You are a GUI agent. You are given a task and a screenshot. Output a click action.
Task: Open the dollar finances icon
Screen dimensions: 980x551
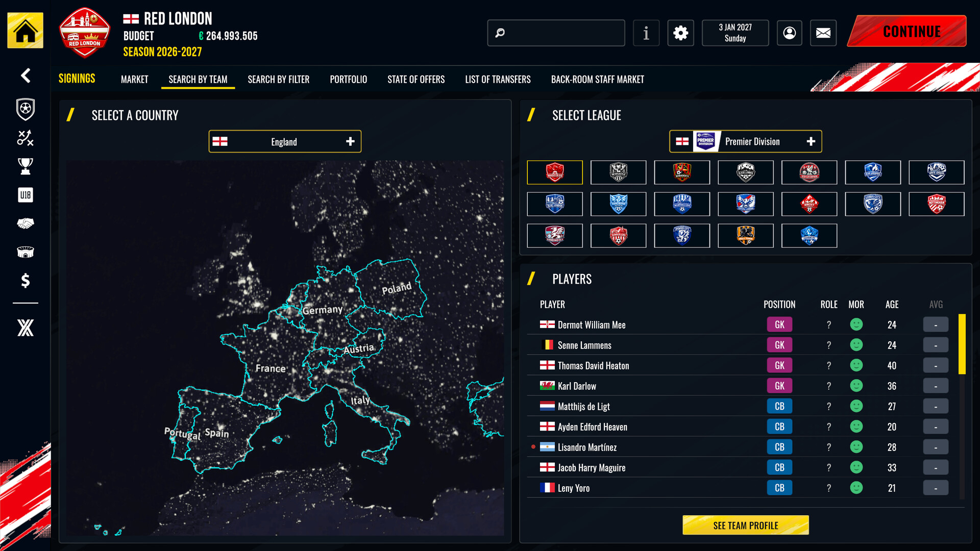tap(26, 281)
